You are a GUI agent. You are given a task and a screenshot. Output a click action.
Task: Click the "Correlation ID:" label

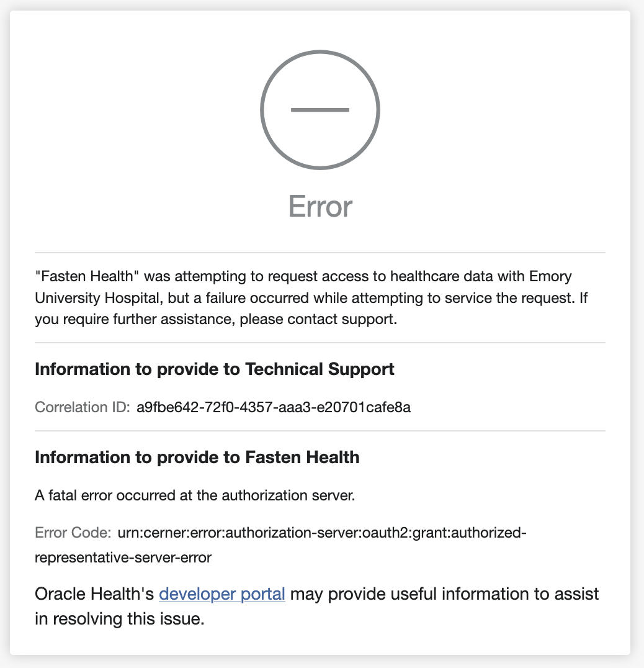pos(82,407)
